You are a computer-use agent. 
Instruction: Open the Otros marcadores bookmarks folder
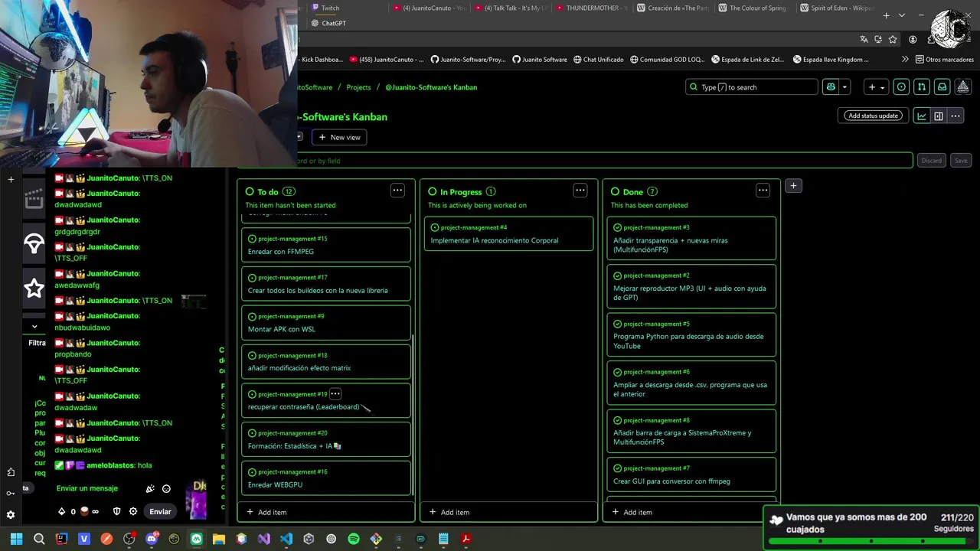[x=944, y=59]
